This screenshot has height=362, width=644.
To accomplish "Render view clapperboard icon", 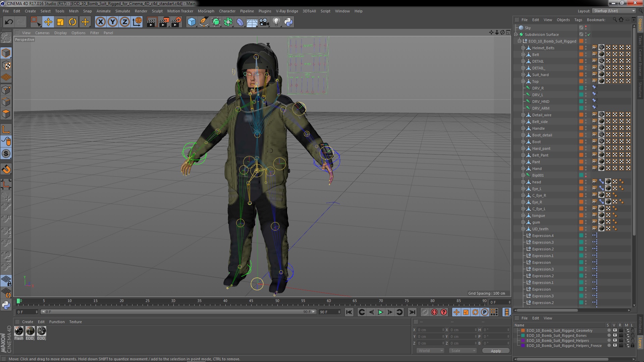I will 151,22.
